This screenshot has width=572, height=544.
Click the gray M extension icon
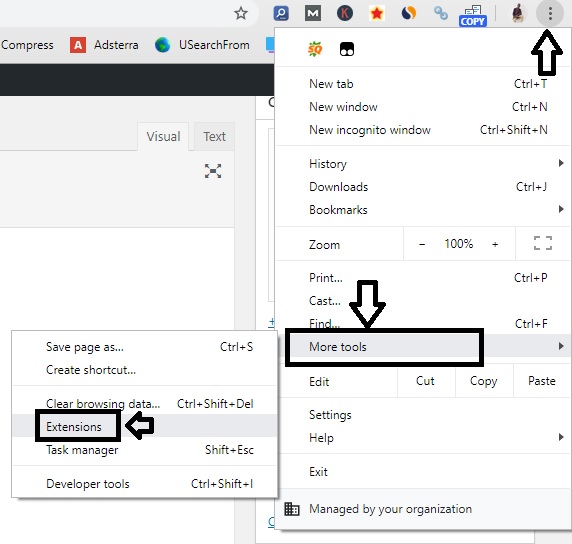313,13
